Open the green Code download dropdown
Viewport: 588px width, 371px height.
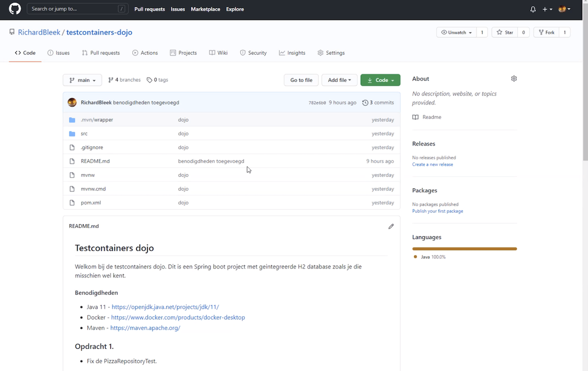pos(380,80)
